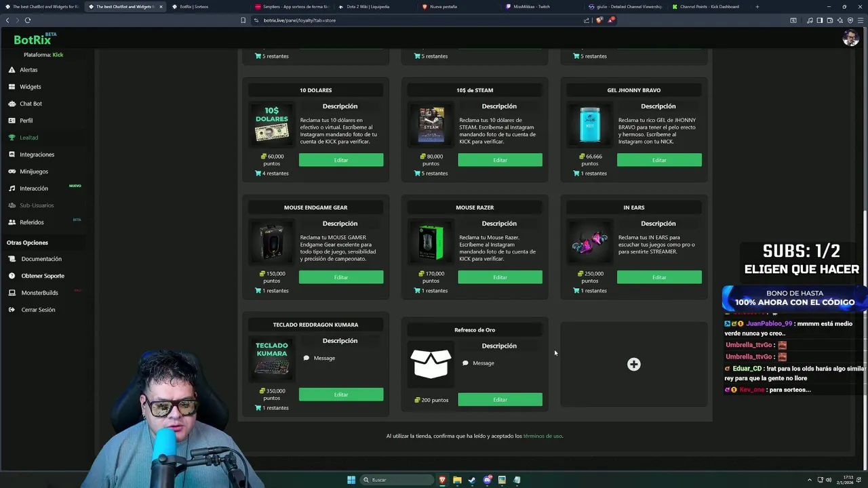This screenshot has height=488, width=868.
Task: Open File Explorer from the taskbar
Action: (x=457, y=480)
